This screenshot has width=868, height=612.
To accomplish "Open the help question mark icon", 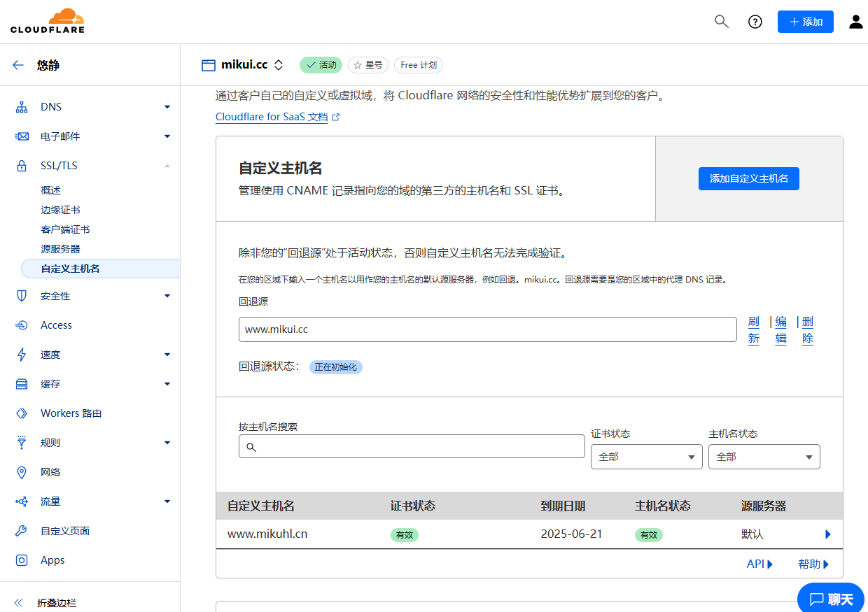I will [755, 22].
